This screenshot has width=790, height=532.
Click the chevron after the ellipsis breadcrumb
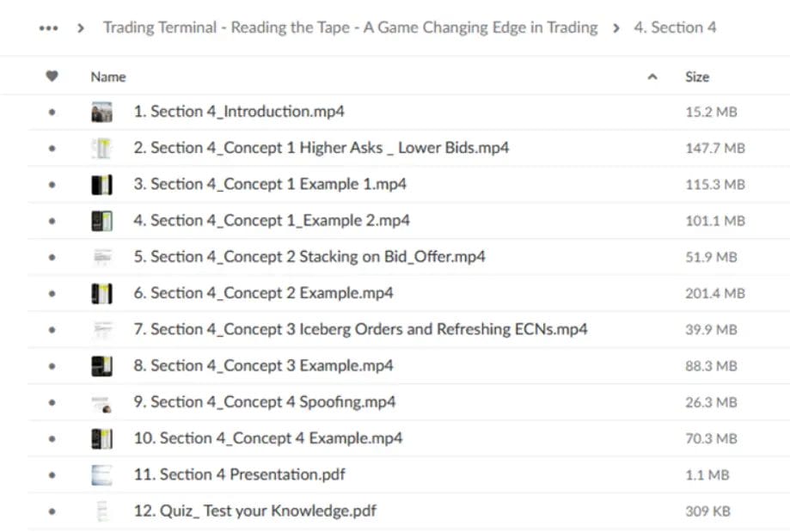[78, 27]
